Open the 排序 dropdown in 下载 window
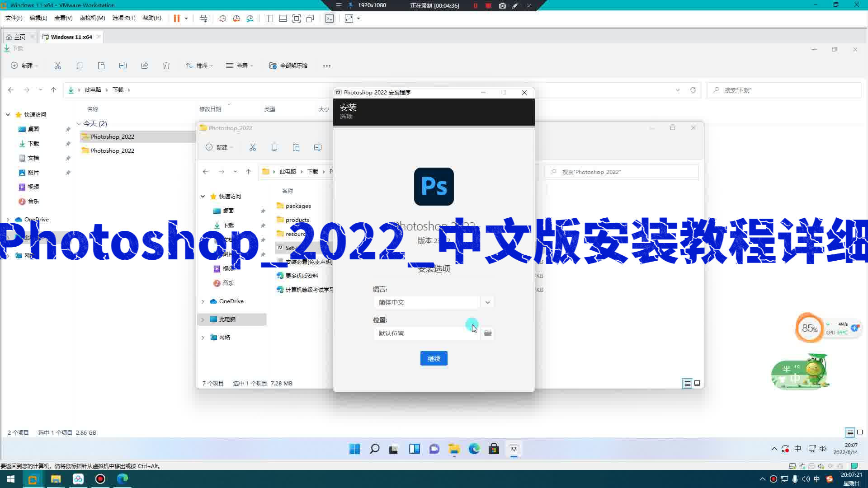 click(199, 66)
